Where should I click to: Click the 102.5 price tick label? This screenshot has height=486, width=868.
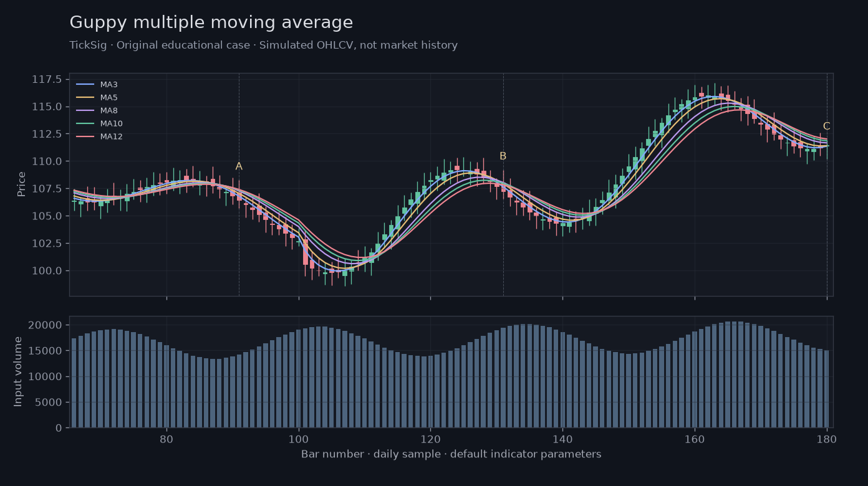pos(47,244)
